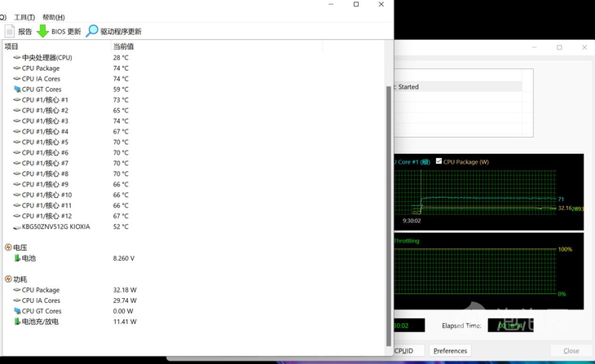This screenshot has width=595, height=364.
Task: Click the battery (电池) voltage icon
Action: tap(17, 258)
